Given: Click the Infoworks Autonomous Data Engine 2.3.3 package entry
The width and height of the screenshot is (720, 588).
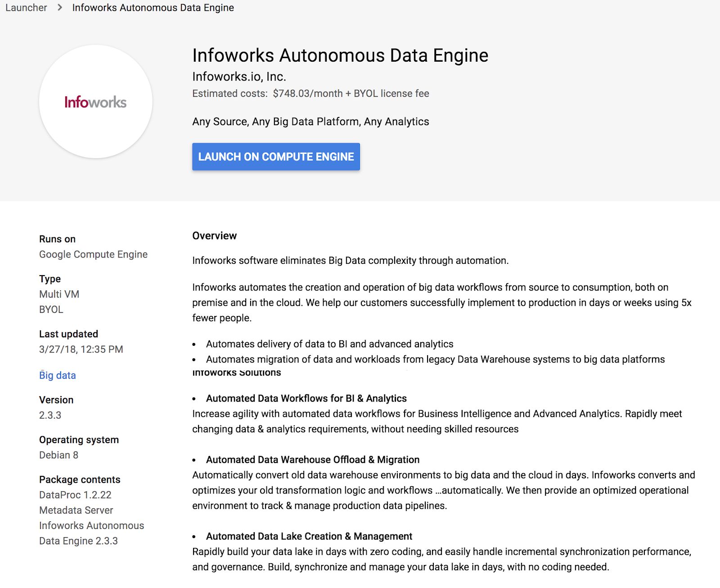Looking at the screenshot, I should point(91,533).
